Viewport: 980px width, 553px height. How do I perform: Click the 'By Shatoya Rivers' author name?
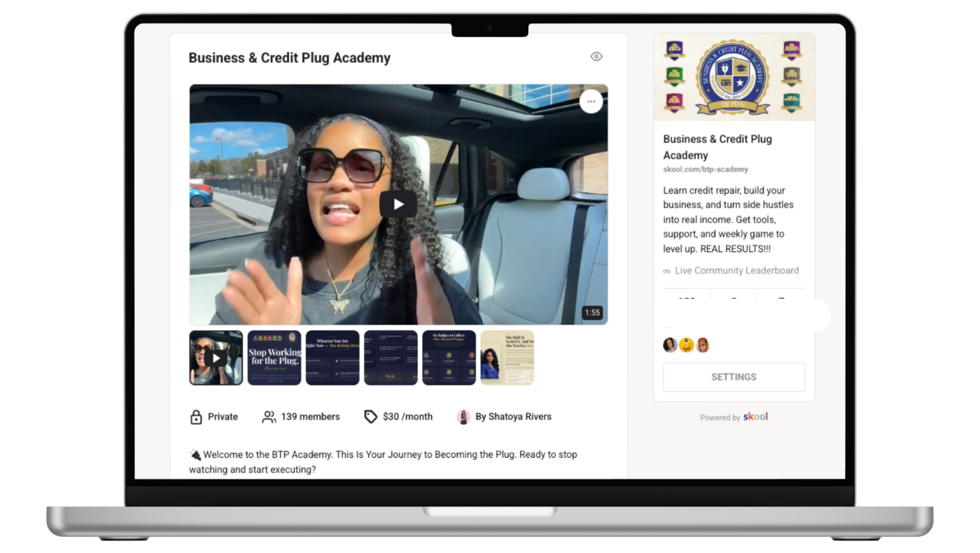513,416
